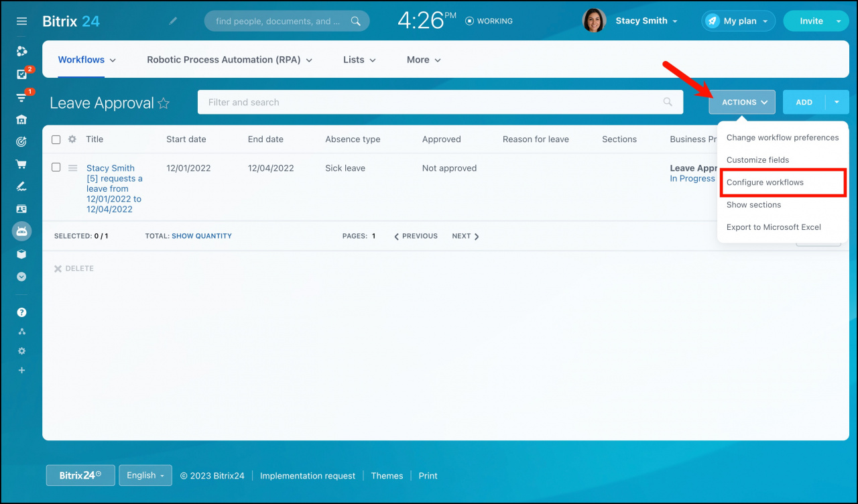
Task: Open Implementation request footer link
Action: click(x=308, y=476)
